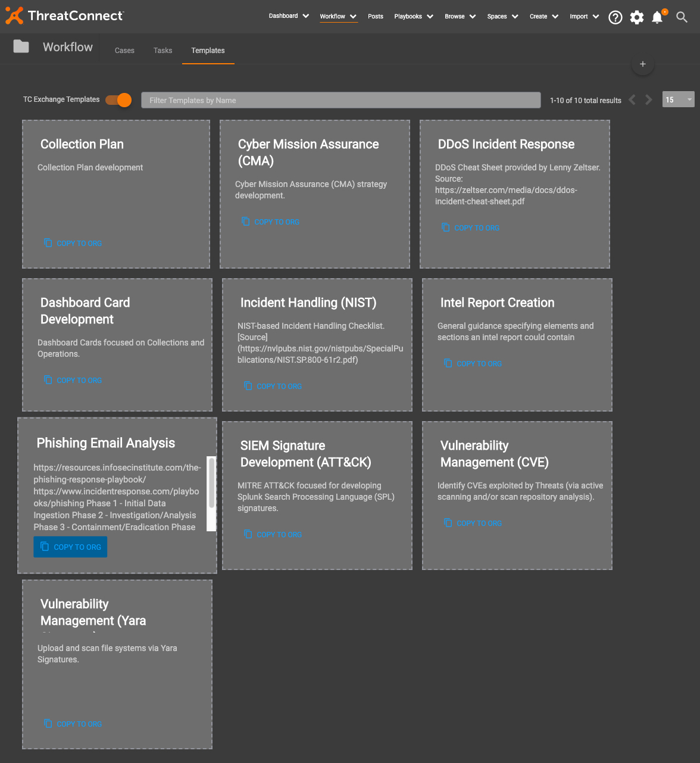Image resolution: width=700 pixels, height=763 pixels.
Task: Open the Intel Report Creation card title
Action: 497,303
